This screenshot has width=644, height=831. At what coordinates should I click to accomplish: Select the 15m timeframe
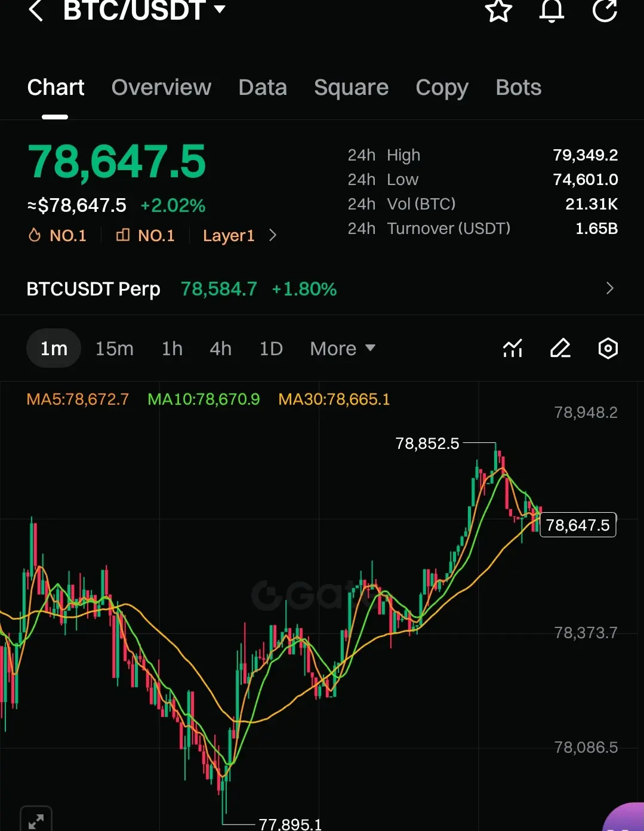pos(115,349)
